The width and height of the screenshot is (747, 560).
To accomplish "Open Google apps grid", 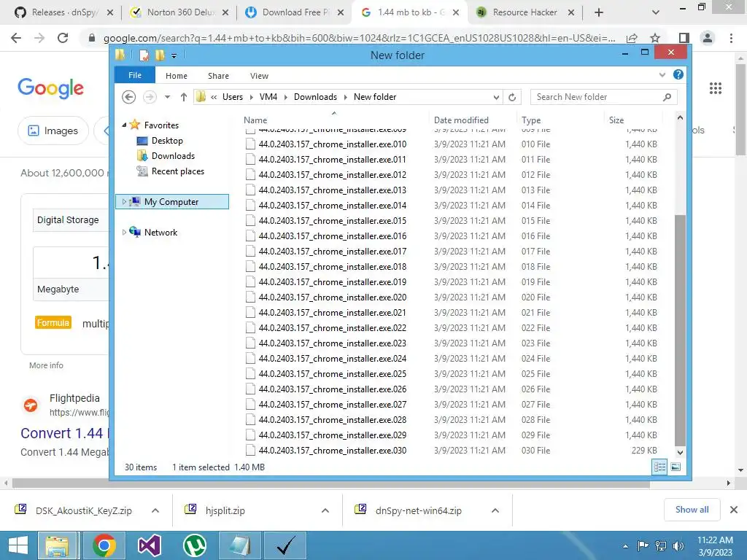I will (716, 88).
